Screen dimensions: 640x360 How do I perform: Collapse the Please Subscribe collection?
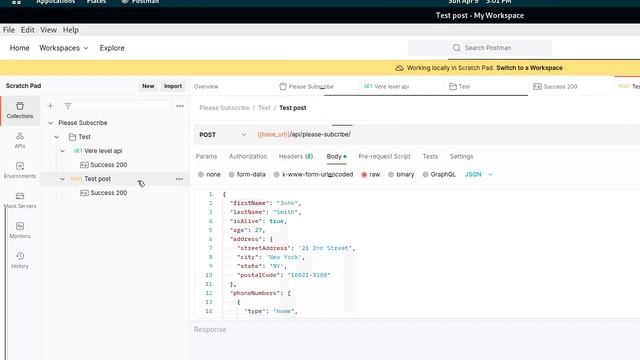coord(51,123)
